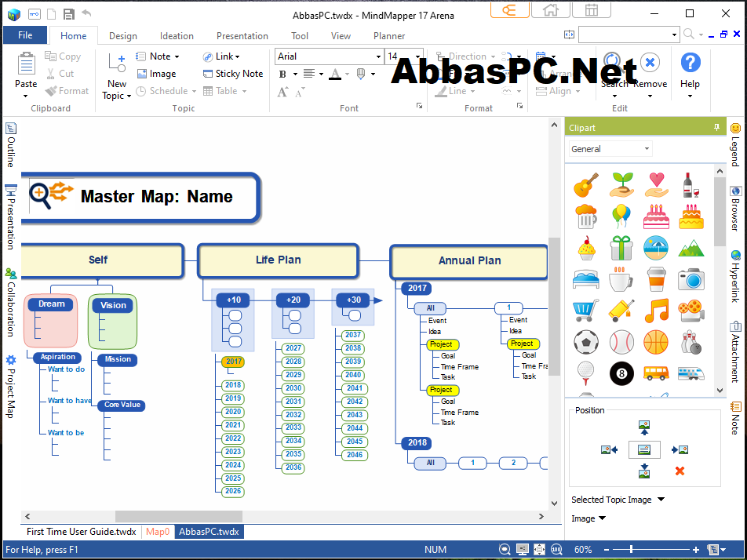747x560 pixels.
Task: Switch to the Design tab
Action: click(x=123, y=36)
